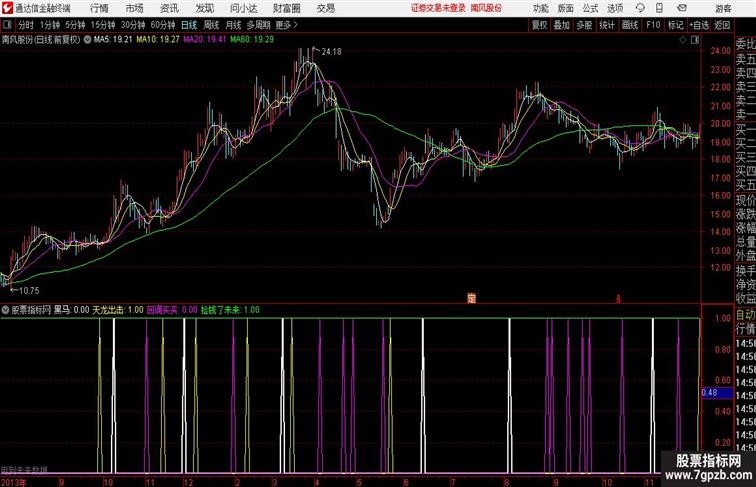Open the 交易 menu
The width and height of the screenshot is (756, 487).
tap(325, 8)
